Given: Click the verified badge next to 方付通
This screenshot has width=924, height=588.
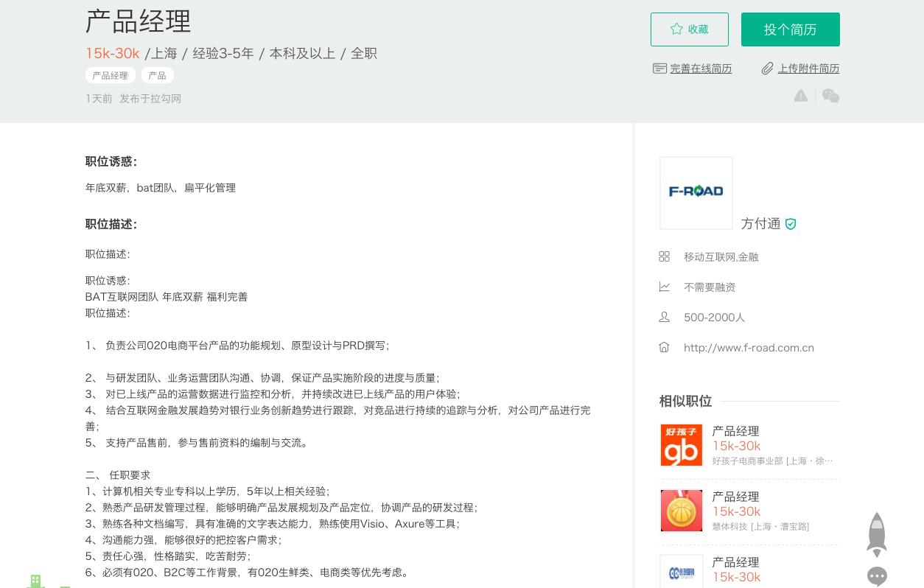Looking at the screenshot, I should (x=791, y=224).
